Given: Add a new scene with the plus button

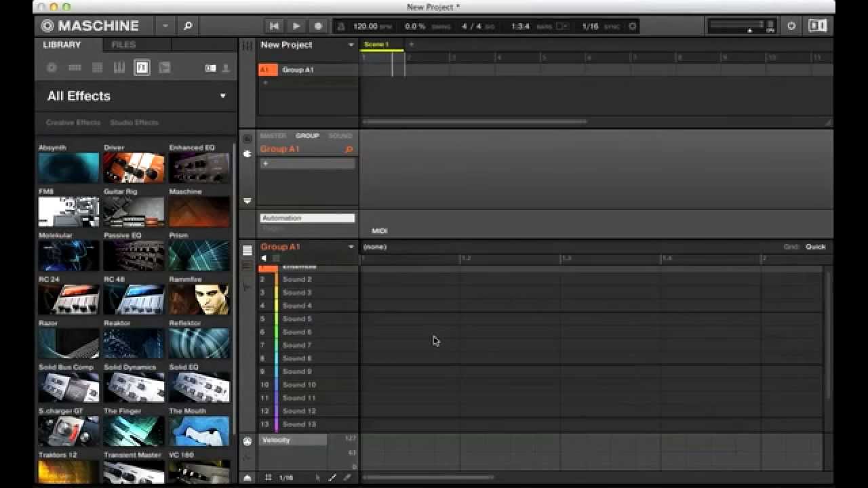Looking at the screenshot, I should pyautogui.click(x=411, y=45).
